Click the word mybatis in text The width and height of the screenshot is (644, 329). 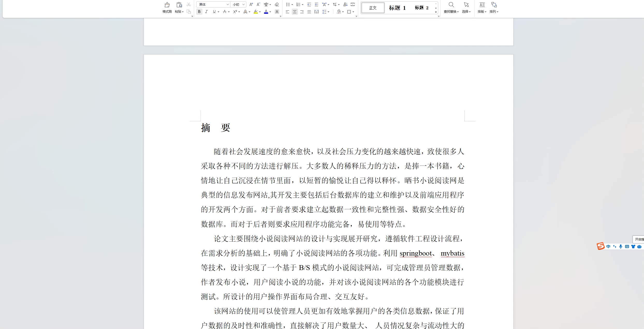[x=452, y=253]
